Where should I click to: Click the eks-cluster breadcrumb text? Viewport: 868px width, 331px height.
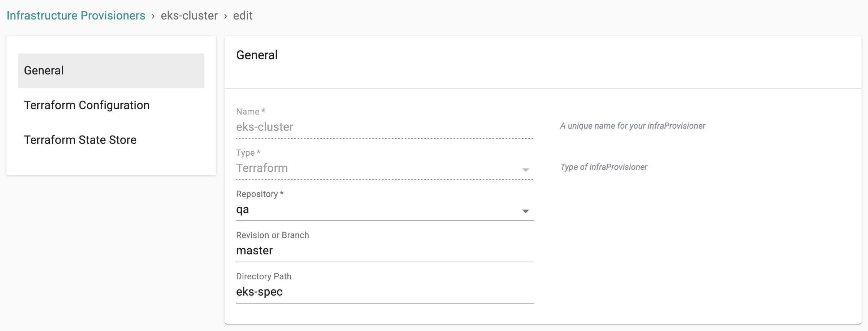coord(189,16)
